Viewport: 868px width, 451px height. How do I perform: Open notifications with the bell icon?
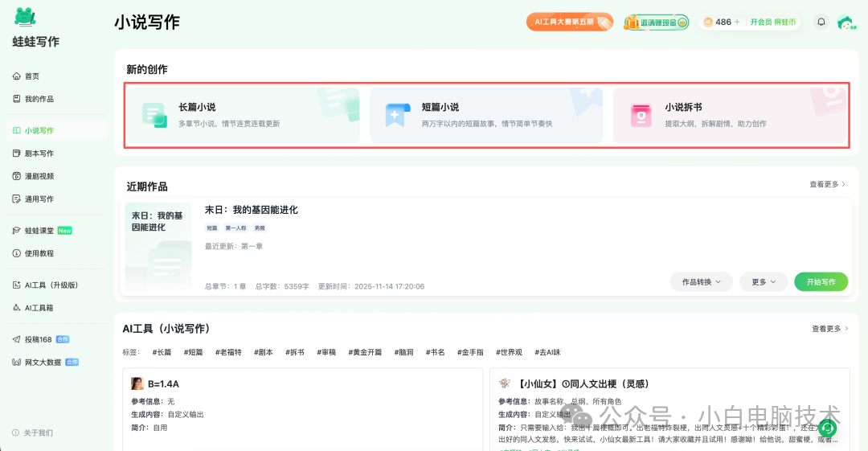821,22
